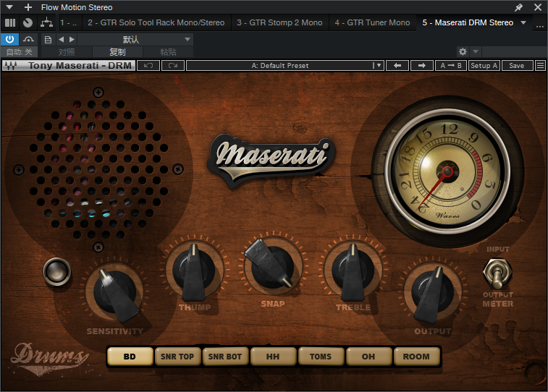Screen dimensions: 548x392
Task: Click the 自动: 关 automation toggle
Action: 20,52
